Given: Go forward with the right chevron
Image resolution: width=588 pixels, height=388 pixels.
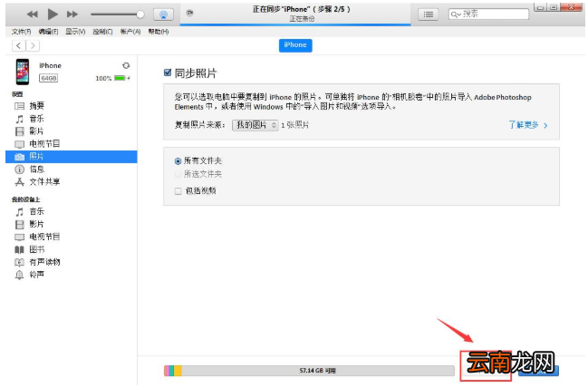Looking at the screenshot, I should pyautogui.click(x=33, y=45).
